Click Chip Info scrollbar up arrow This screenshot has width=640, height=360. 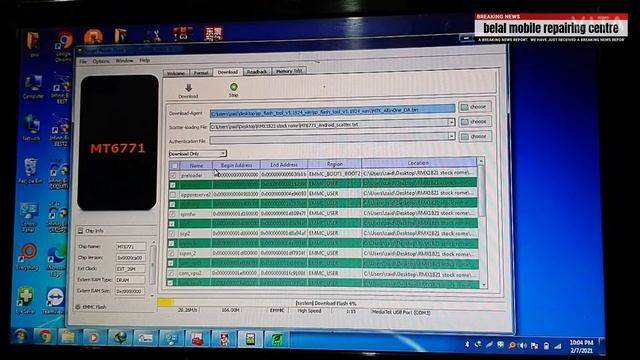pos(153,243)
